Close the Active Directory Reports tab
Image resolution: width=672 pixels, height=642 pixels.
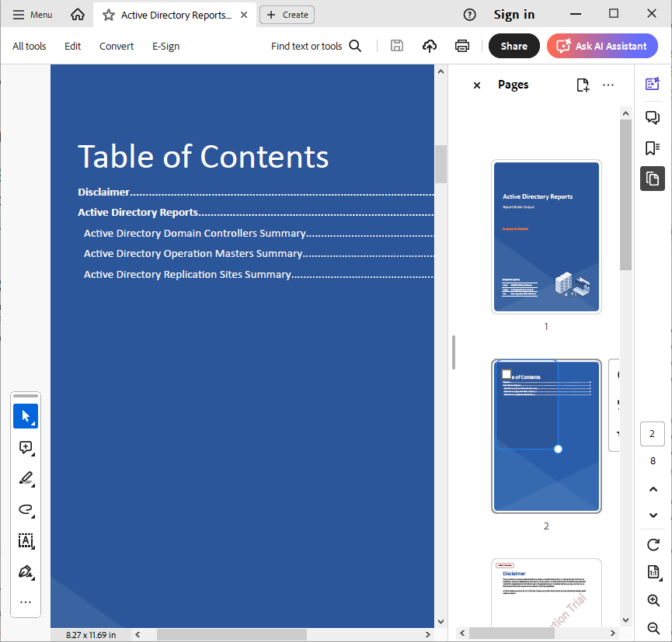[244, 15]
